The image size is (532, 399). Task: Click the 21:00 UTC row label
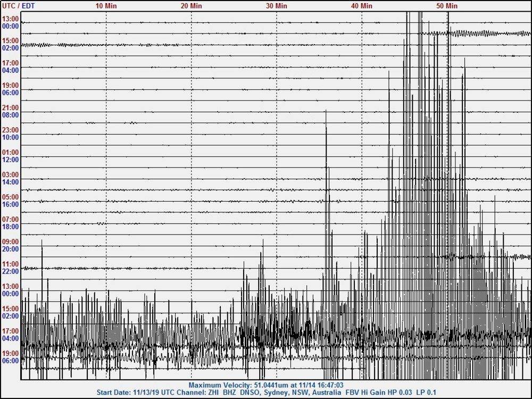[11, 107]
